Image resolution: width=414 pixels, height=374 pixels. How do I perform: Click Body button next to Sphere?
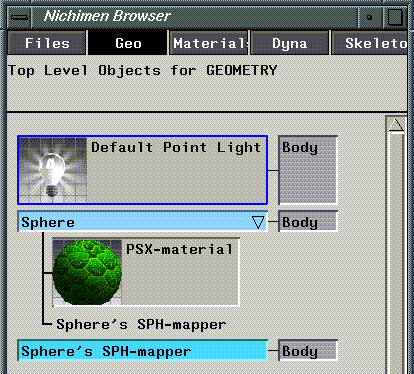click(x=308, y=221)
